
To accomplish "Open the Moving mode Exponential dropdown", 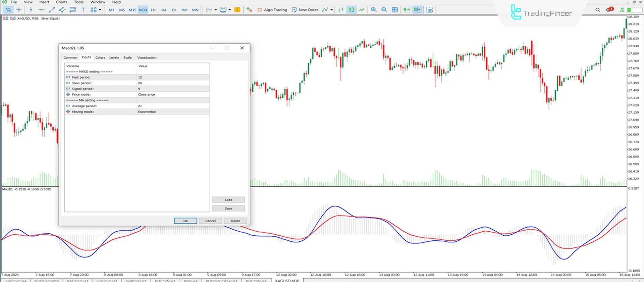I will coord(173,112).
